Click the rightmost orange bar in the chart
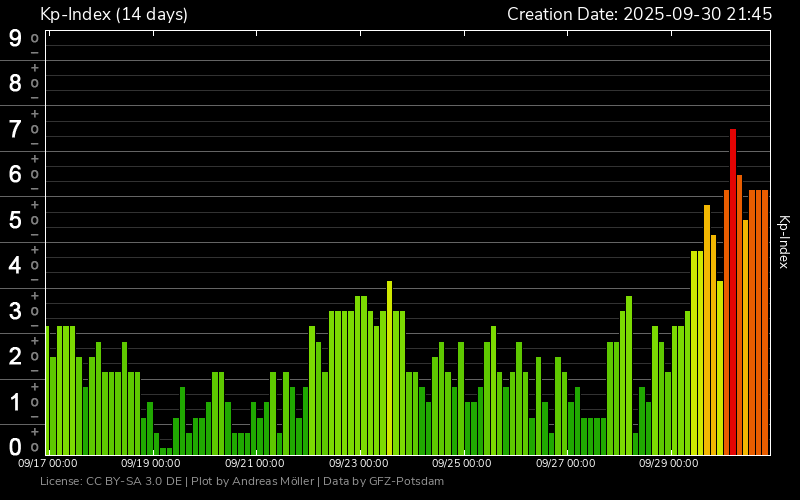The height and width of the screenshot is (500, 800). click(x=765, y=320)
